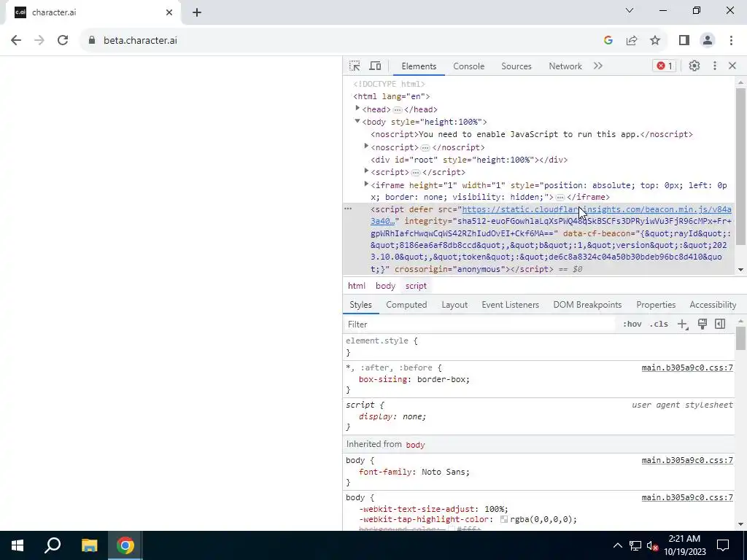Image resolution: width=747 pixels, height=560 pixels.
Task: Click box-sizing border-box value
Action: pos(441,379)
